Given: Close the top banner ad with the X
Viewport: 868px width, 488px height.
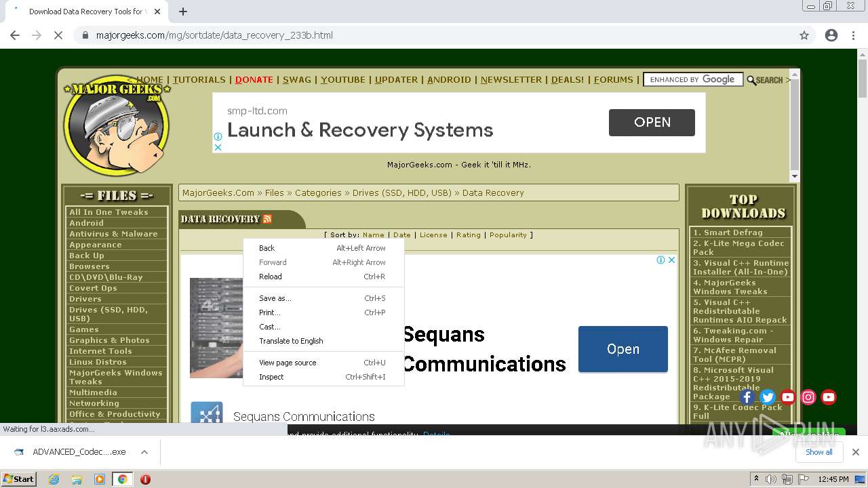Looking at the screenshot, I should [x=218, y=147].
